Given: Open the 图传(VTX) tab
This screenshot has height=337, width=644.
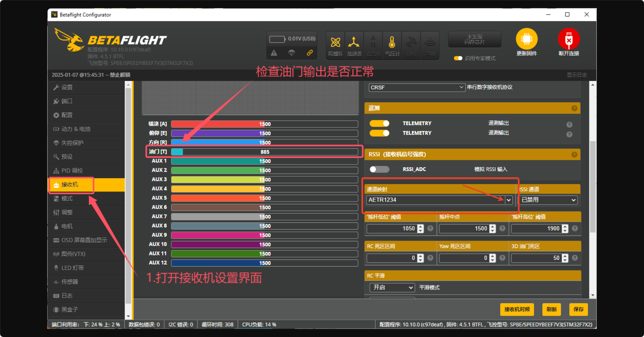Looking at the screenshot, I should click(x=87, y=254).
